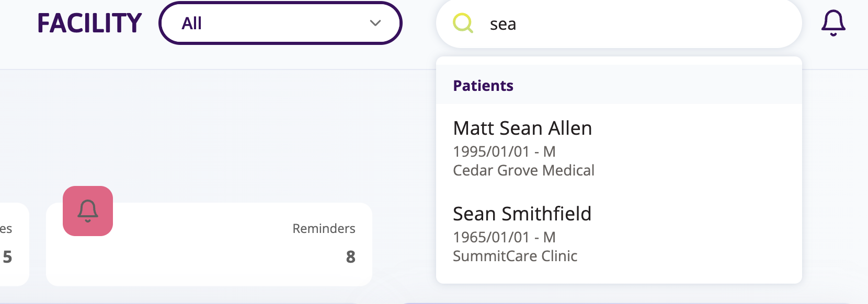Open the Reminders summary card
The height and width of the screenshot is (304, 868).
pyautogui.click(x=209, y=244)
